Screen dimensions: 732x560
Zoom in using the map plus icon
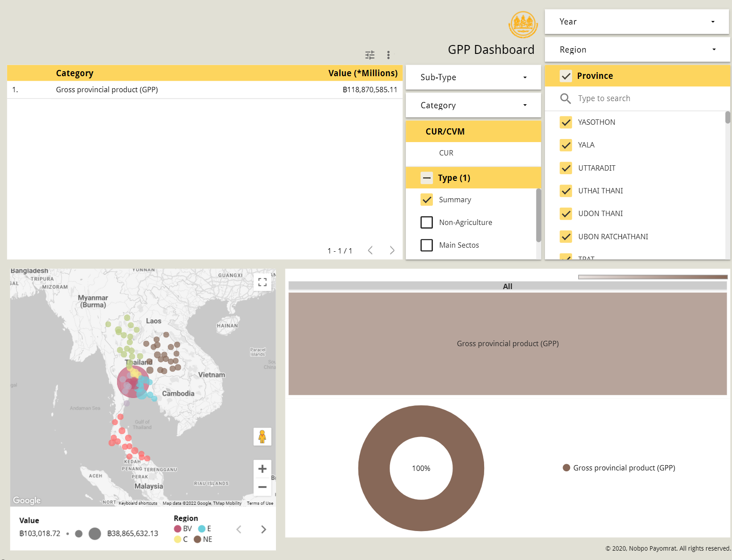[263, 468]
